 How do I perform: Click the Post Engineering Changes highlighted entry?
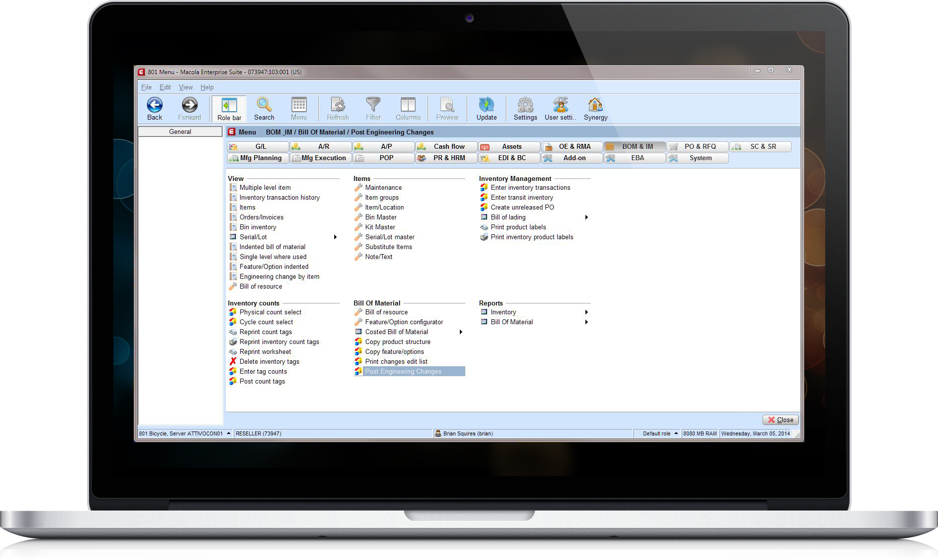[409, 371]
